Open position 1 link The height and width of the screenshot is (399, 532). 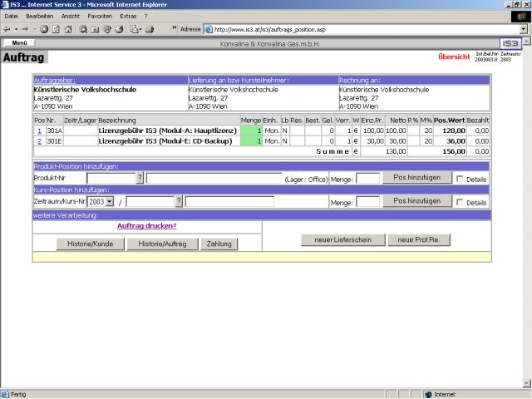39,131
